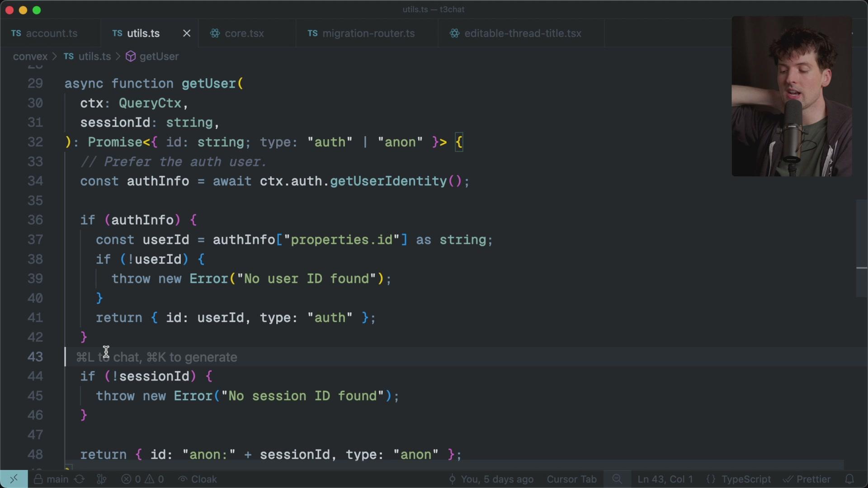The image size is (868, 488).
Task: Click the getUser function name
Action: tap(208, 84)
